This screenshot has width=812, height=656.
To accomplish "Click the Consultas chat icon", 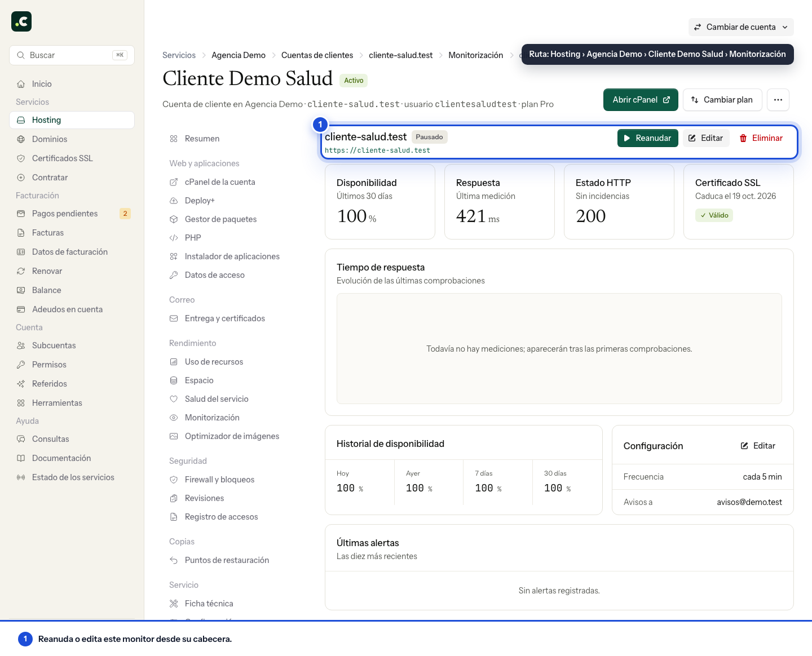I will click(x=21, y=439).
